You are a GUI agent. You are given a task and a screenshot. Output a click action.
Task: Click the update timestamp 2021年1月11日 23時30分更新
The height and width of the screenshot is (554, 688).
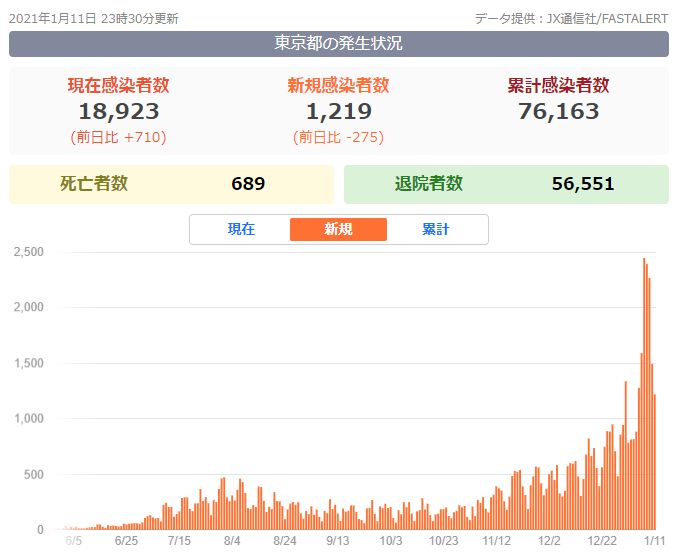(x=94, y=19)
